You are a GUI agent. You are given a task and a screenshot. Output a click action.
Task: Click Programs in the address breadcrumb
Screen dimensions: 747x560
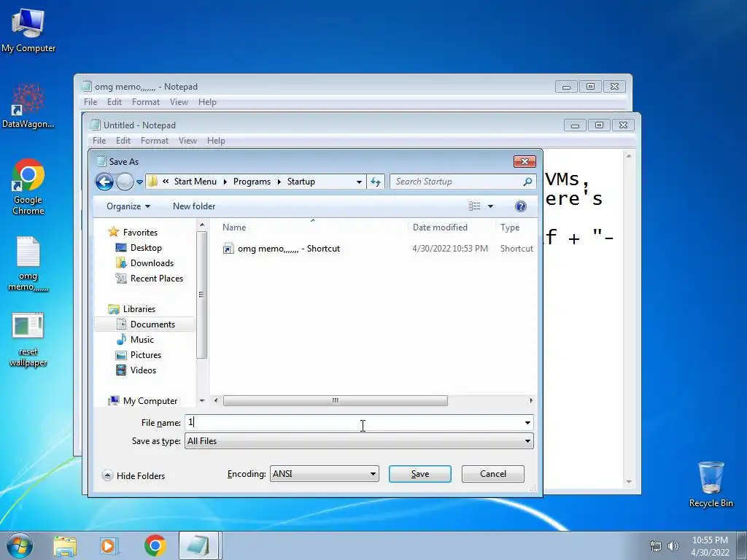point(252,182)
